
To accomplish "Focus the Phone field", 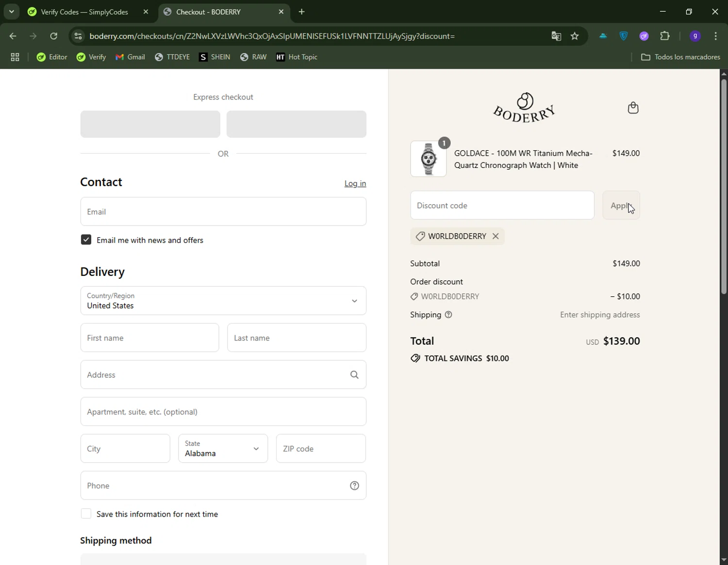I will [x=223, y=485].
